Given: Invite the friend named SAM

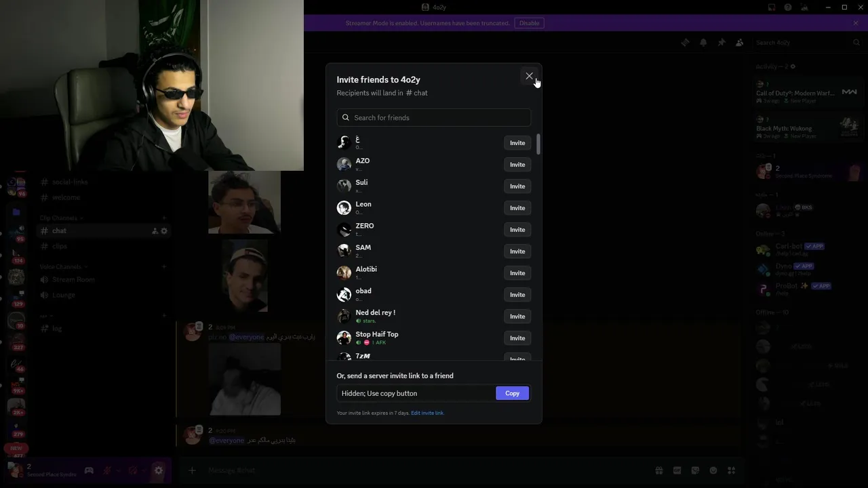Looking at the screenshot, I should tap(517, 251).
